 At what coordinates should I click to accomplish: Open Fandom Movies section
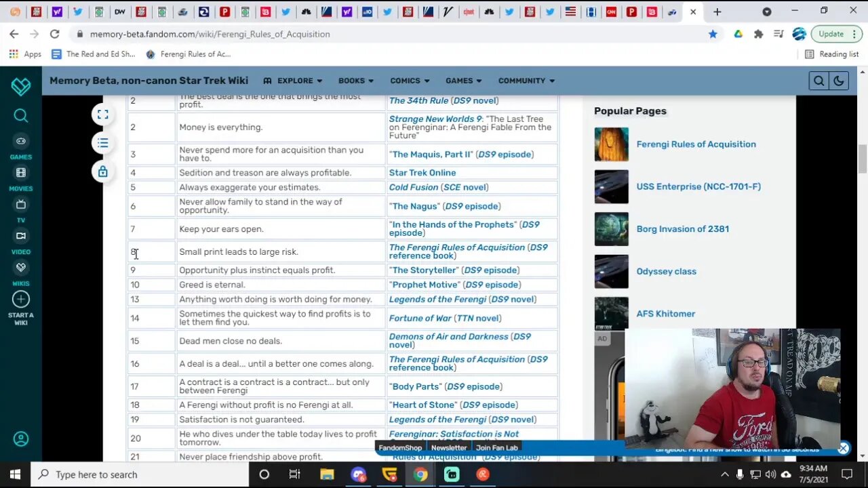21,179
